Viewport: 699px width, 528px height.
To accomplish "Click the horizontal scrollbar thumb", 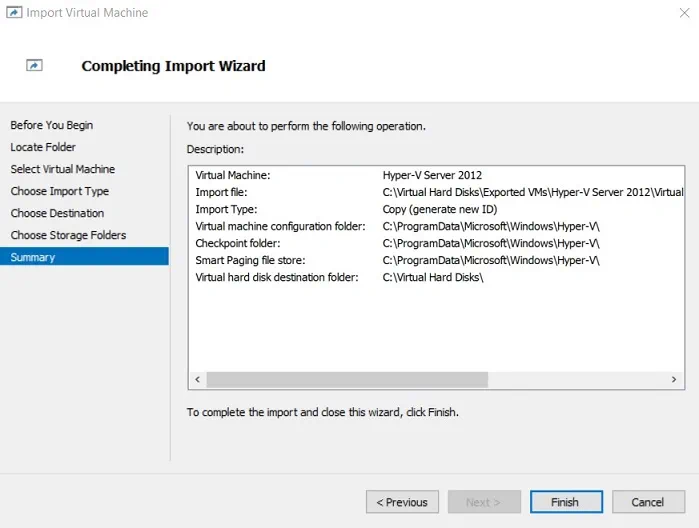I will [x=346, y=380].
